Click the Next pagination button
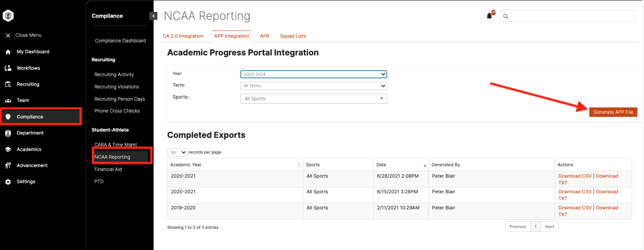Viewport: 644px width, 250px height. click(x=549, y=227)
